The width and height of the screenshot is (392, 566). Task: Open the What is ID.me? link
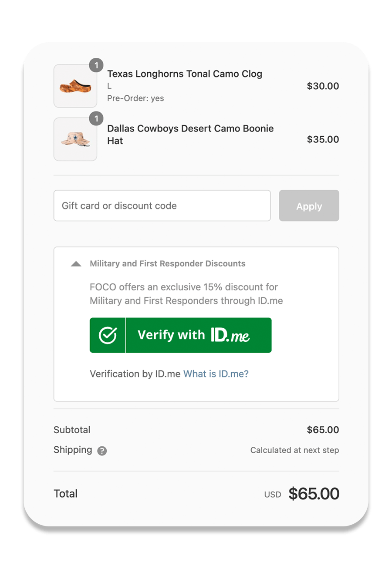pyautogui.click(x=216, y=374)
